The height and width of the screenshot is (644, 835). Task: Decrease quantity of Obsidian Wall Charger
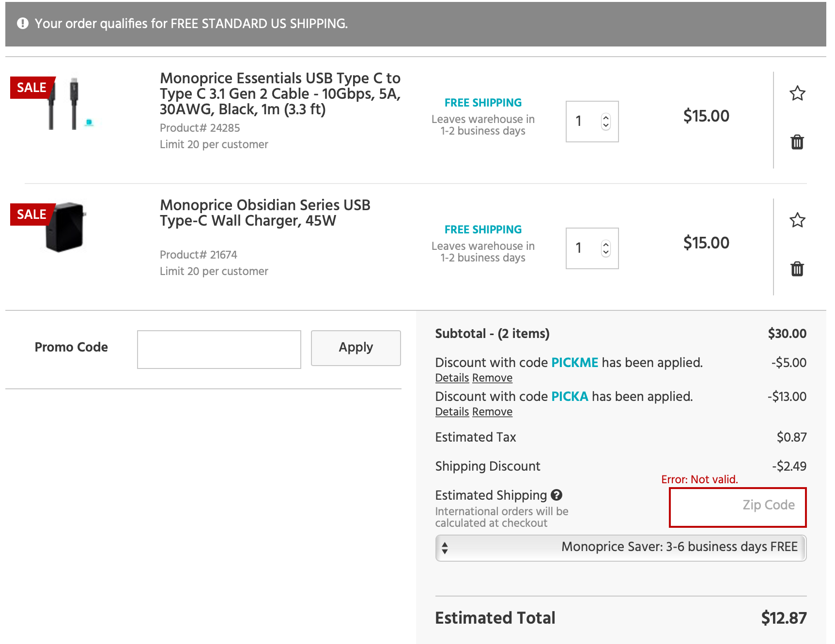click(606, 252)
